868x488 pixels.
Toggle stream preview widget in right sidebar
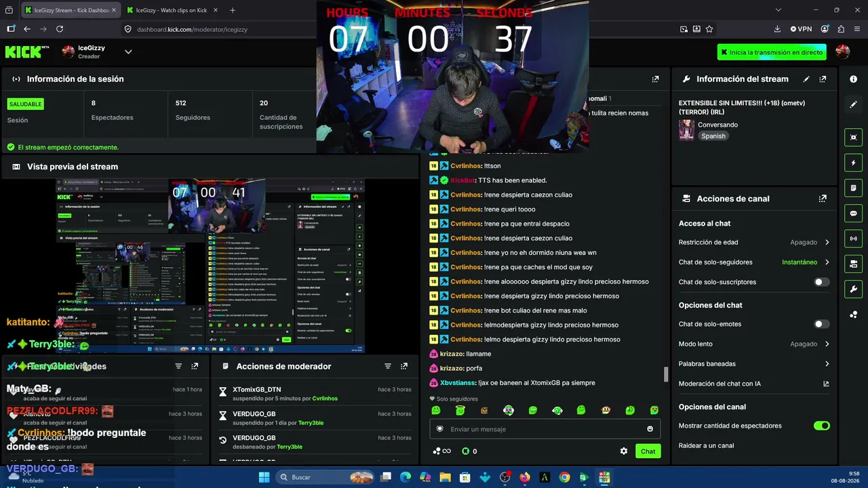point(853,137)
